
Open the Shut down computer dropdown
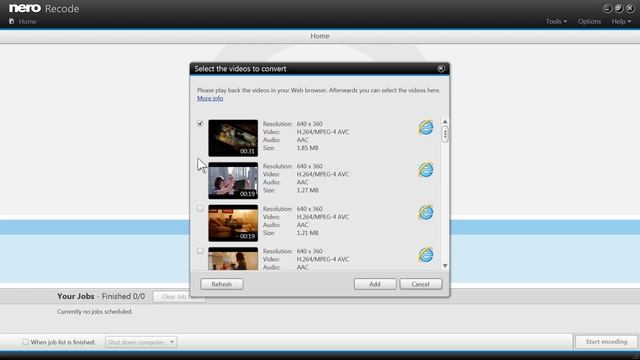[x=141, y=342]
